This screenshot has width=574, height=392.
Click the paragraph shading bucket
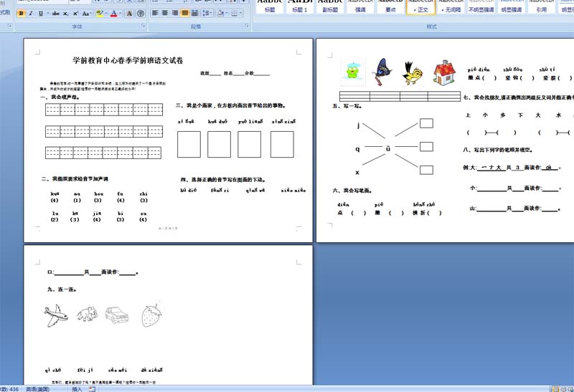pyautogui.click(x=220, y=13)
